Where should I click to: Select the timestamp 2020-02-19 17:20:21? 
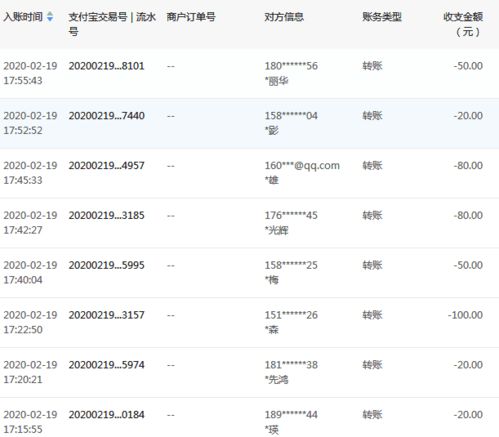coord(30,372)
